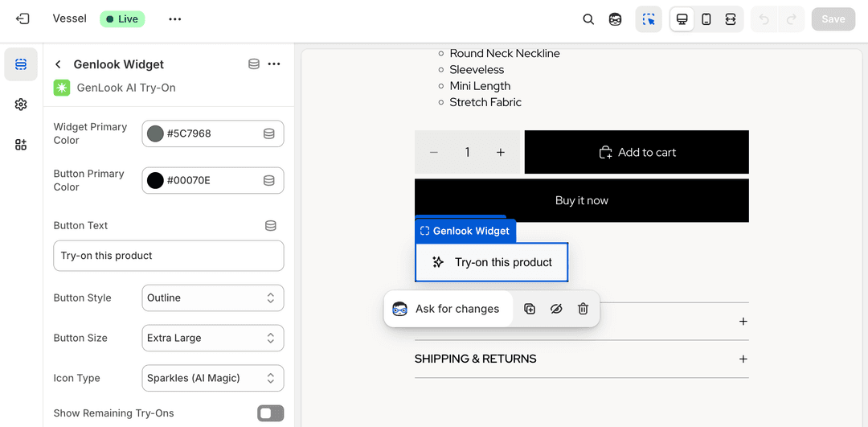Image resolution: width=868 pixels, height=427 pixels.
Task: Open the app embeds sidebar icon
Action: (x=21, y=145)
